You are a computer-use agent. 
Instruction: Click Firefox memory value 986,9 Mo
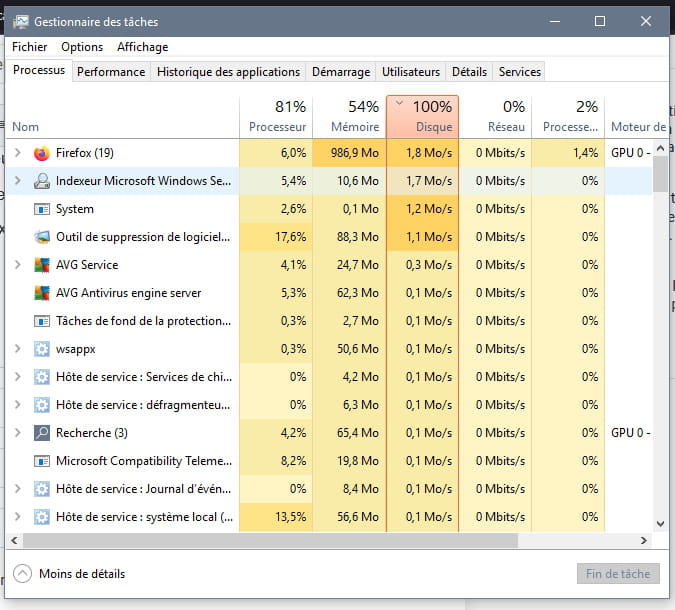pyautogui.click(x=355, y=153)
